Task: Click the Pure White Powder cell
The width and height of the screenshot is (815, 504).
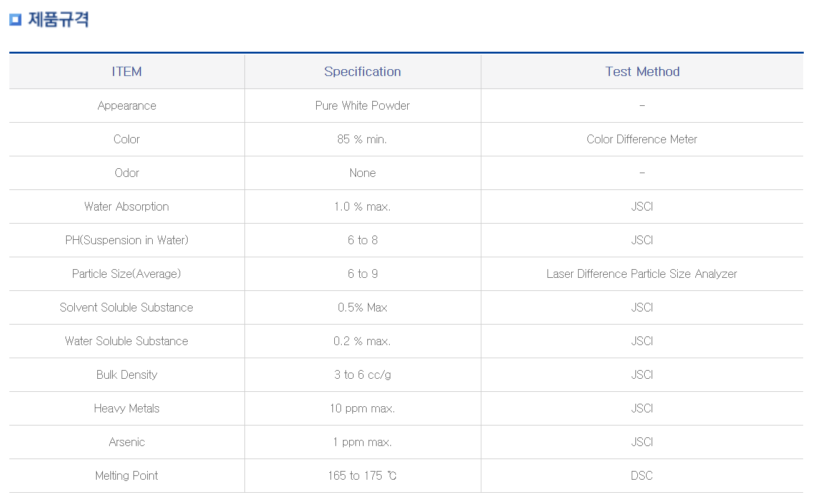Action: (x=362, y=106)
